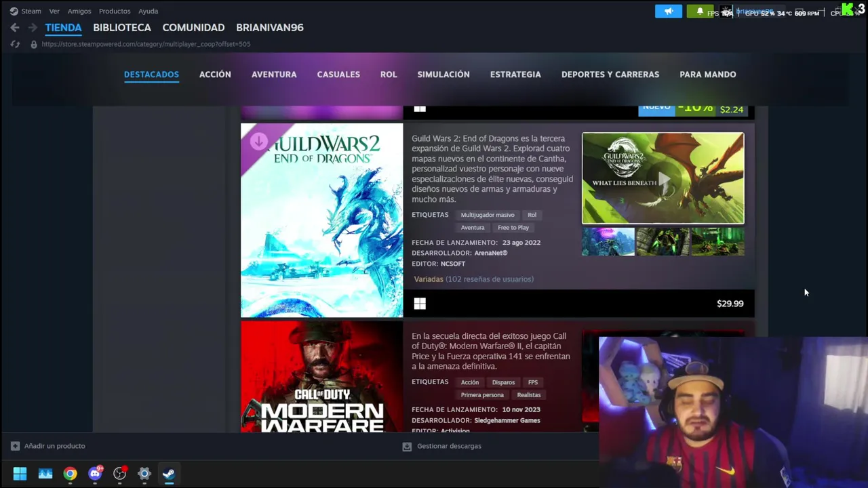Select the PARA MANDO category tab
Screen dimensions: 868x488
tap(708, 75)
